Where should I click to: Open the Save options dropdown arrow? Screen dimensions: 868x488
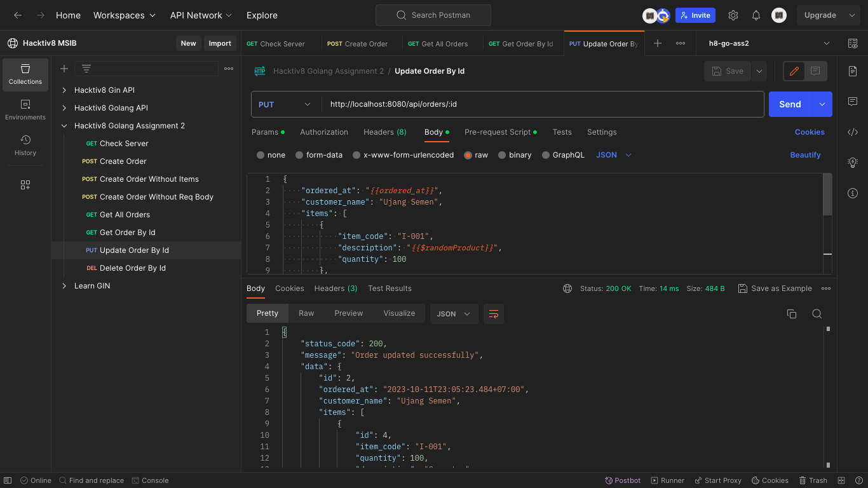click(759, 71)
